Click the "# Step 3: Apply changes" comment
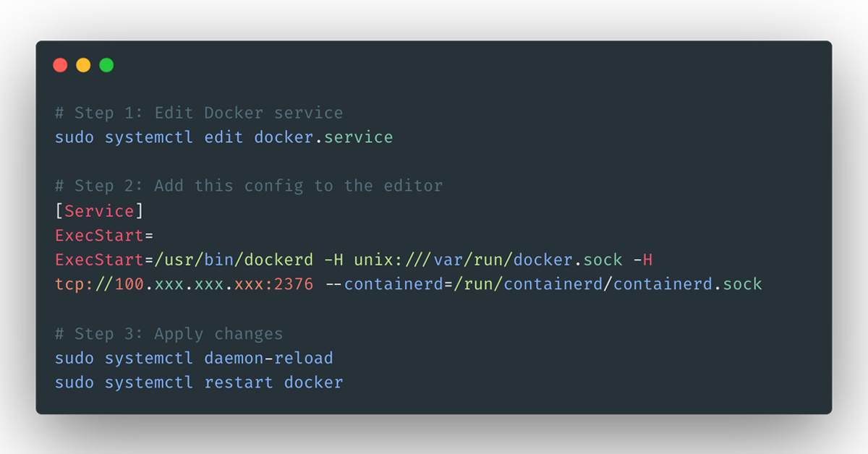The image size is (868, 454). (x=169, y=334)
